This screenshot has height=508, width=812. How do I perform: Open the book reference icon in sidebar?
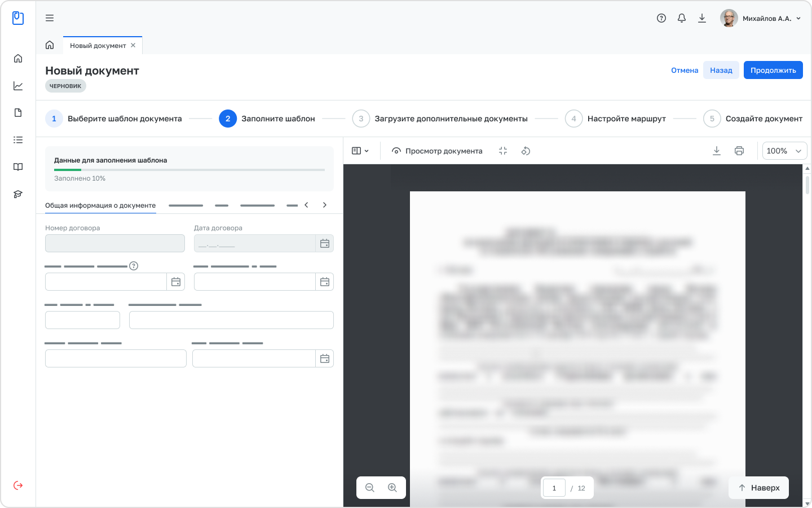[x=18, y=167]
